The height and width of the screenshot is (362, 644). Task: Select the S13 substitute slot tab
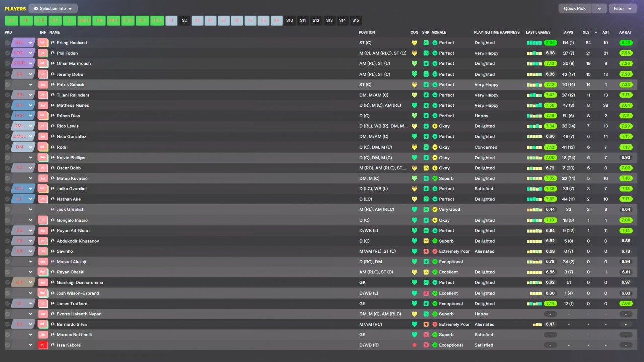[329, 21]
